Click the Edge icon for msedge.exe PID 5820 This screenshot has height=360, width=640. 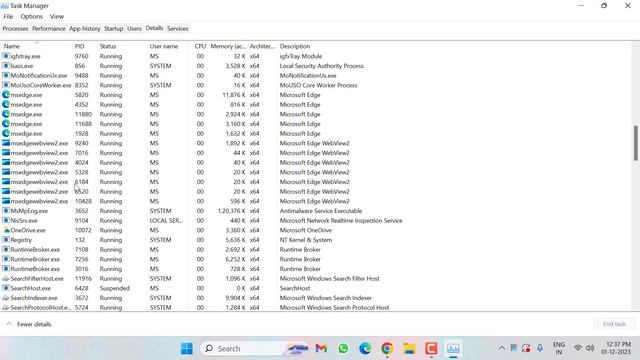tap(6, 95)
